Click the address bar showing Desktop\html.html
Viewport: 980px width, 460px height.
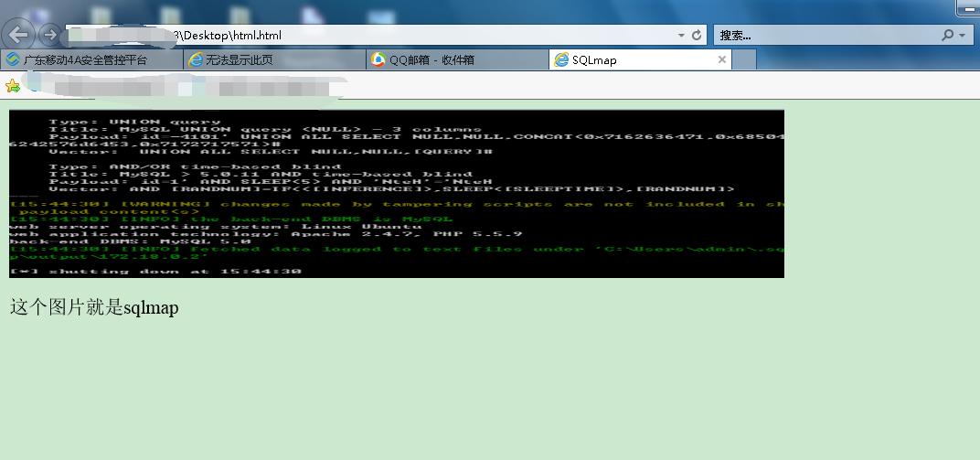click(x=386, y=36)
